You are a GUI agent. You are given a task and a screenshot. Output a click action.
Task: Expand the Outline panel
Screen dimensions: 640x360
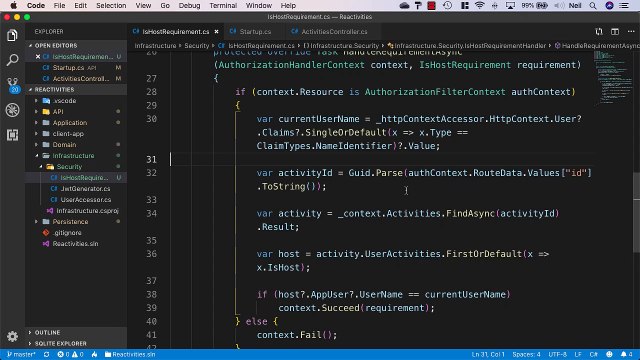pos(76,332)
